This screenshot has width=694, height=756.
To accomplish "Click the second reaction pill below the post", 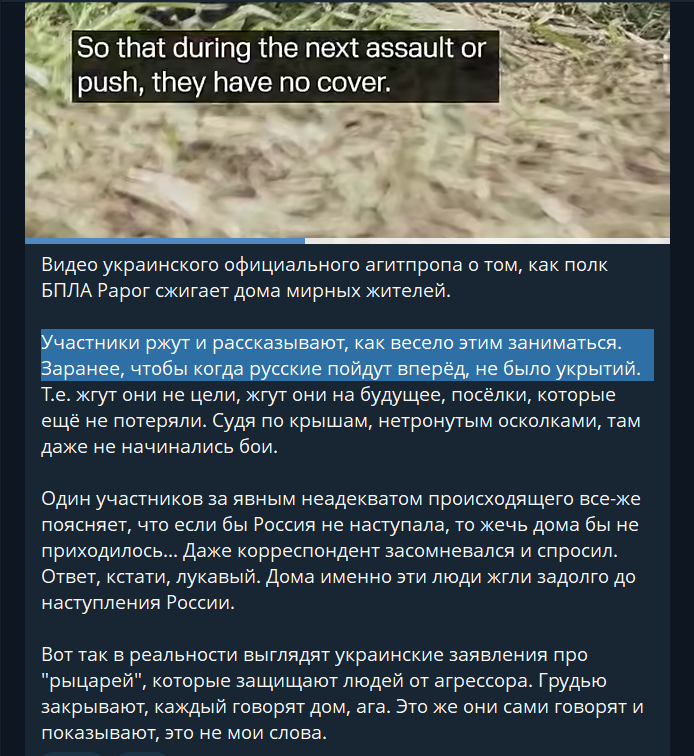I will (142, 754).
